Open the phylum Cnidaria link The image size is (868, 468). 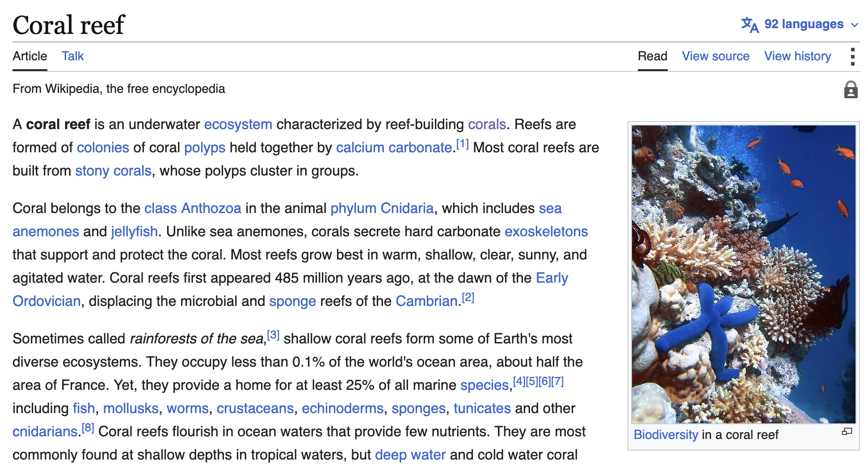(382, 208)
